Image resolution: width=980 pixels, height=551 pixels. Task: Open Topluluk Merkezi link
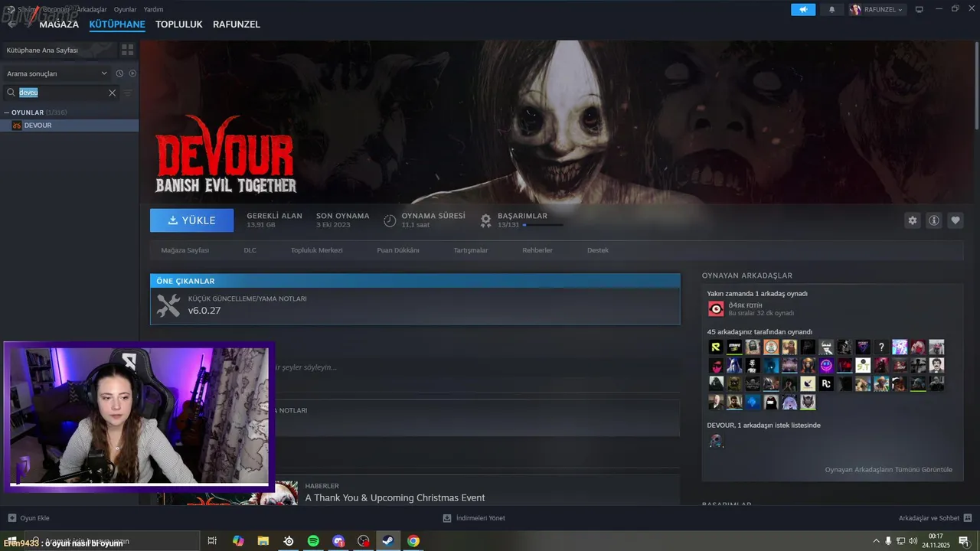tap(317, 250)
